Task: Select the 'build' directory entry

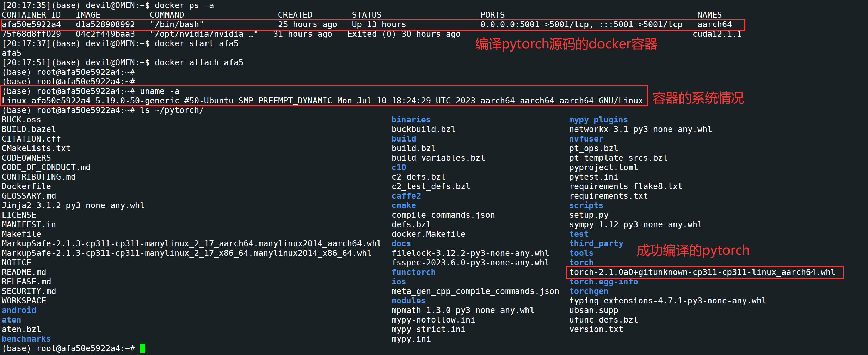Action: 404,139
